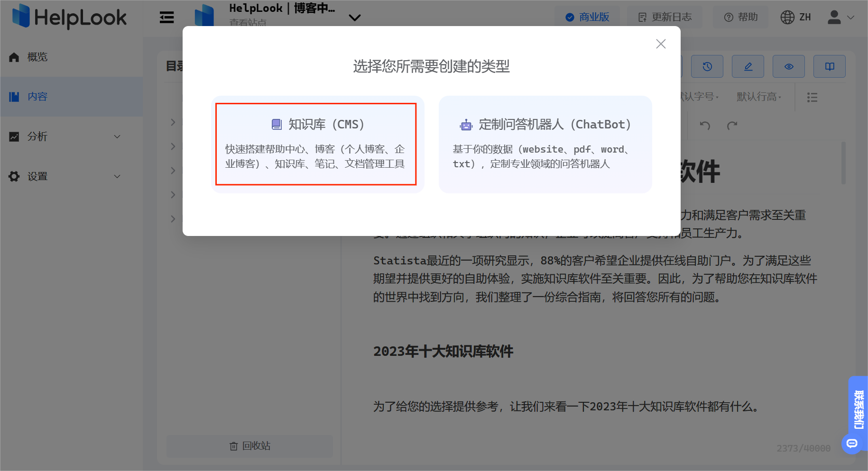This screenshot has height=471, width=868.
Task: Open the list formatting icon
Action: click(812, 97)
